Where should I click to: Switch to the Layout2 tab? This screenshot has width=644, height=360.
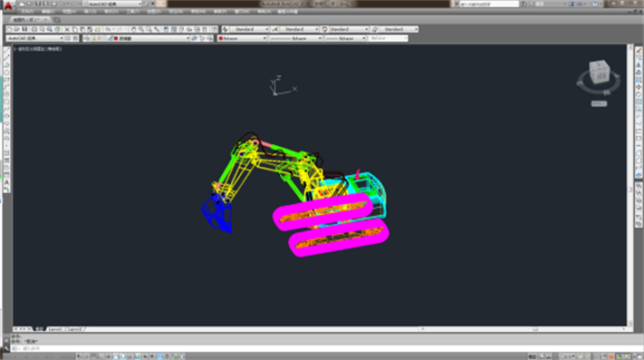(x=75, y=329)
